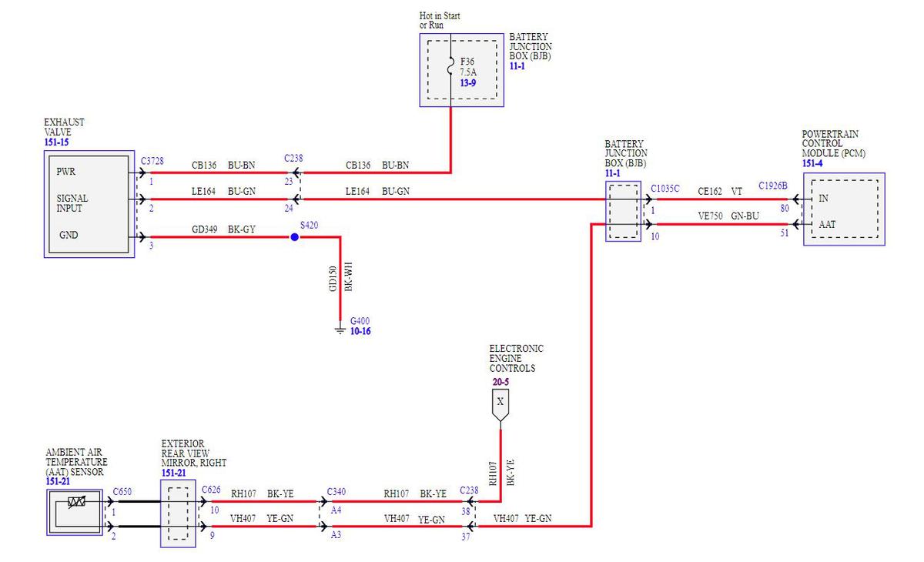The image size is (924, 562).
Task: Open the 20-5 Electronic Engine Controls link
Action: 500,381
